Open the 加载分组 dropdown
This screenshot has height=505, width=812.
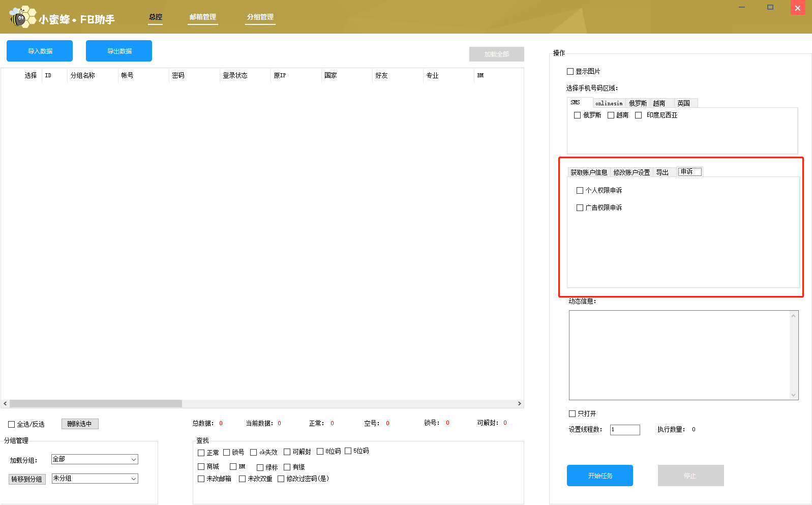(95, 459)
